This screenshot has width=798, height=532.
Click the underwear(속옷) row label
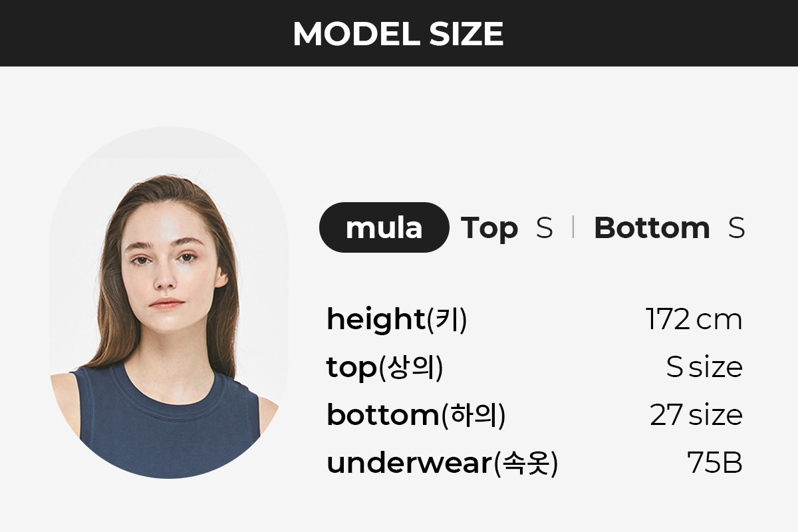coord(442,464)
